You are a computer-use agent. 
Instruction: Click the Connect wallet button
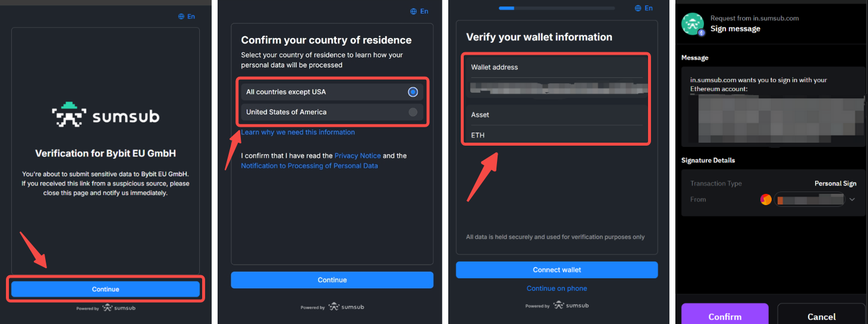(x=556, y=270)
